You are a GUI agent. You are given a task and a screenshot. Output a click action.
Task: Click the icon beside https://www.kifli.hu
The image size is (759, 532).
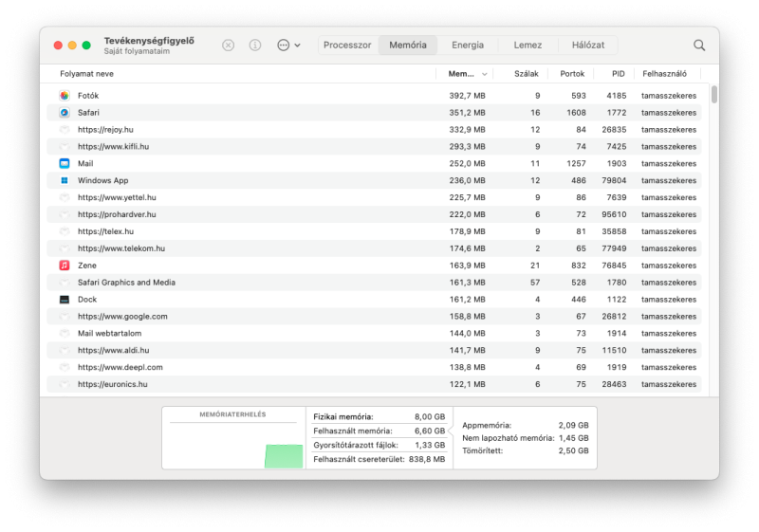tap(65, 147)
